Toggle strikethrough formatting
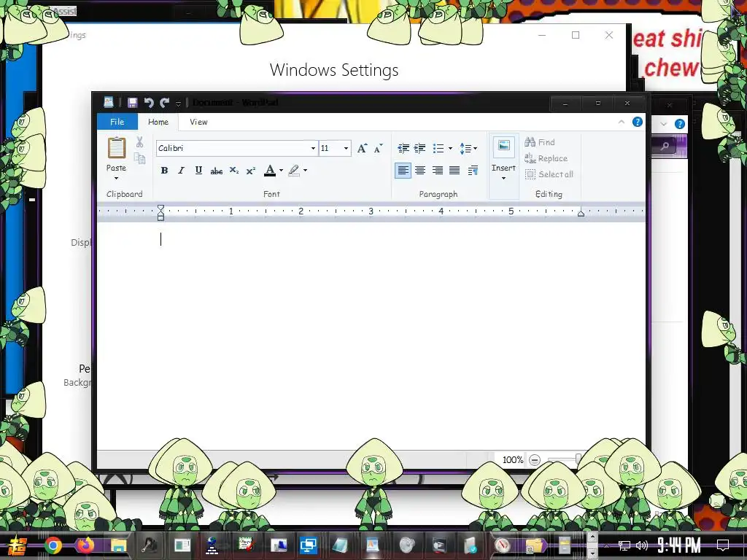This screenshot has width=747, height=560. pyautogui.click(x=216, y=171)
